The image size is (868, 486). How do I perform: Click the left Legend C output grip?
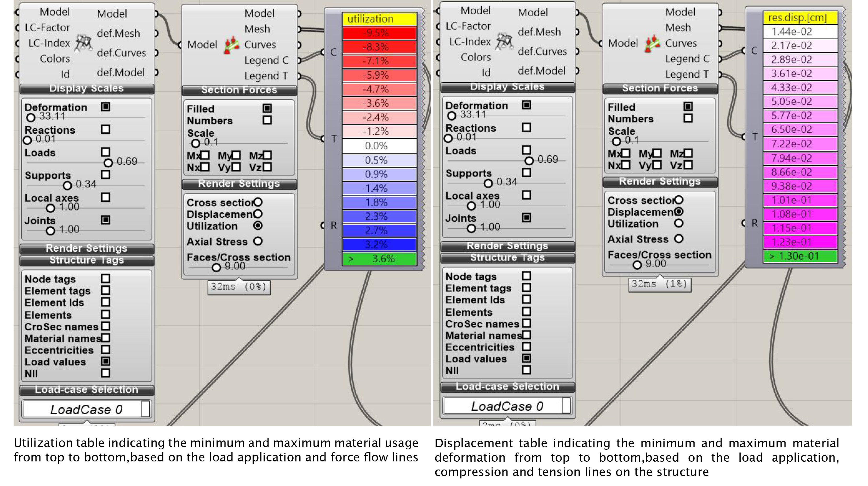pos(299,60)
